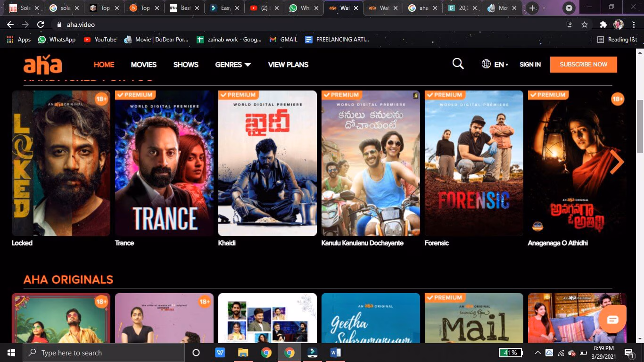
Task: Bookmark this page with the star icon
Action: point(585,25)
